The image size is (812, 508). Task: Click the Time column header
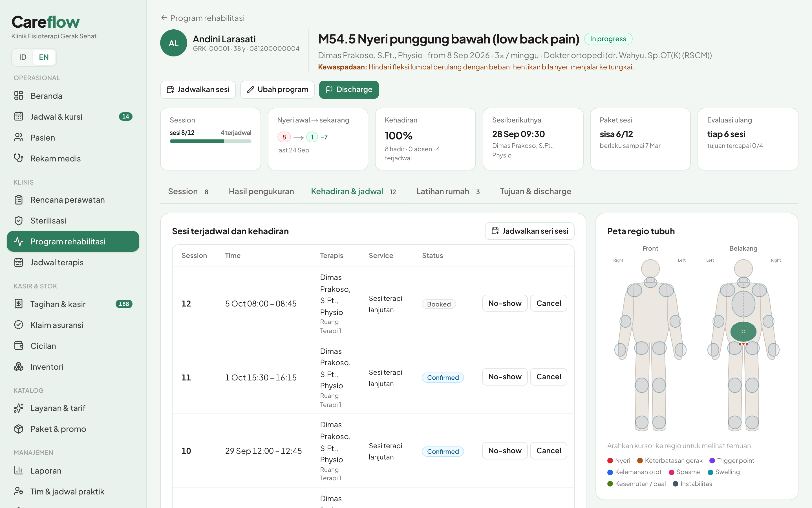(233, 256)
